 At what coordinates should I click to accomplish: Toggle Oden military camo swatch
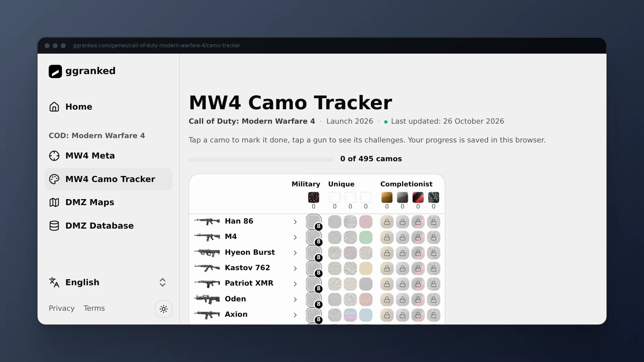[x=314, y=300]
